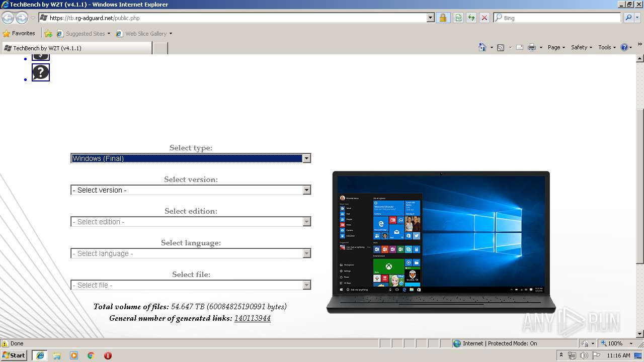Open Suggested Sites link
644x362 pixels.
click(84, 34)
